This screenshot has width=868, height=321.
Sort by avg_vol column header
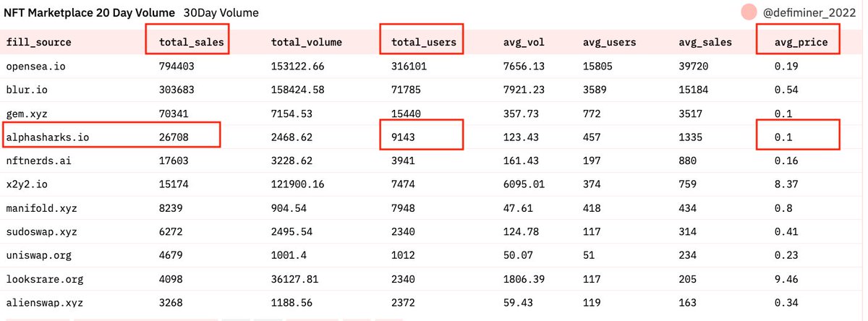click(x=524, y=43)
